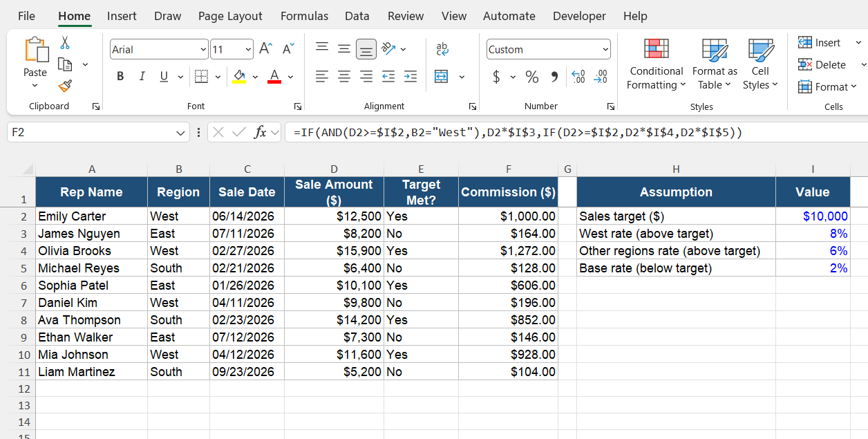Open Conditional Formatting menu

pos(657,64)
